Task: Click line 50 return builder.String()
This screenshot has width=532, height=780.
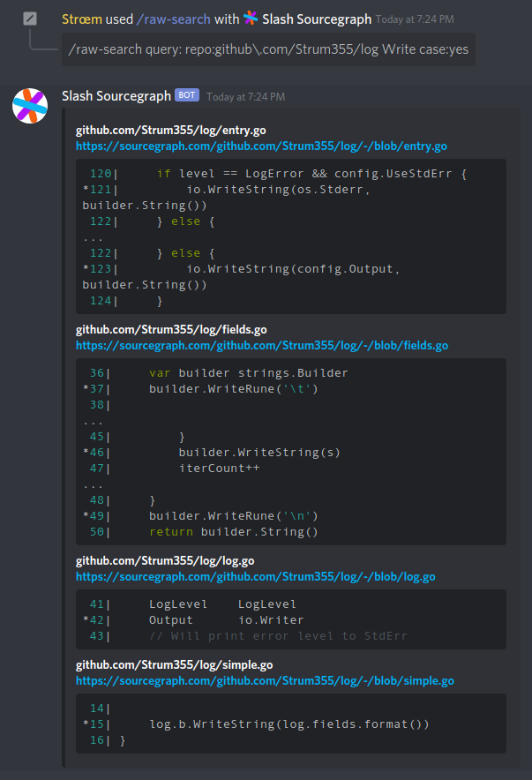Action: tap(204, 532)
